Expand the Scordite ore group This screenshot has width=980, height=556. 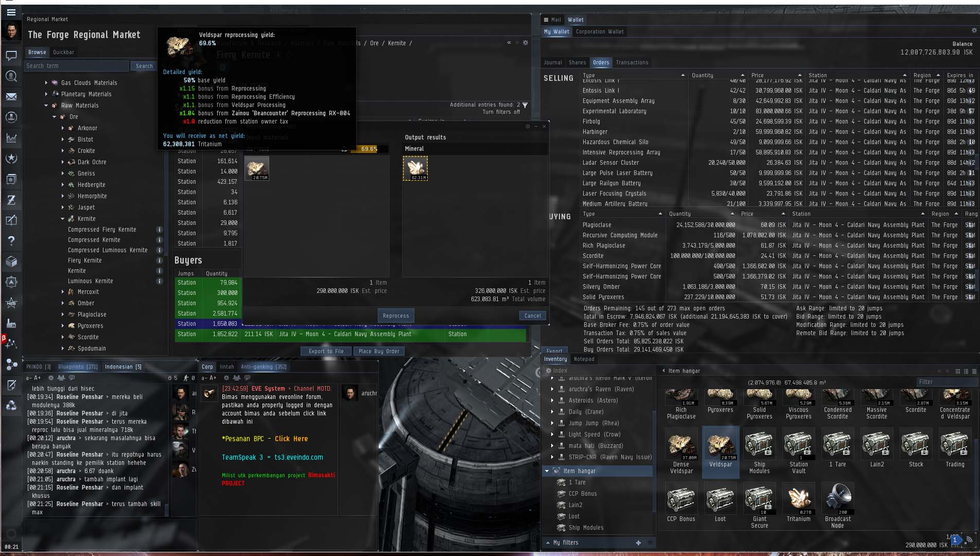click(63, 337)
